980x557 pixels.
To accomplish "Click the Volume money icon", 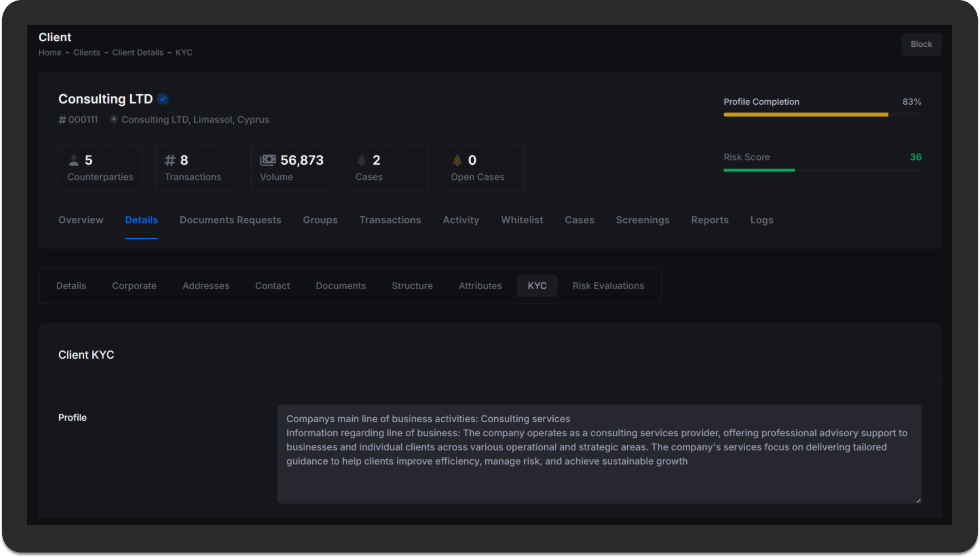I will pos(268,160).
